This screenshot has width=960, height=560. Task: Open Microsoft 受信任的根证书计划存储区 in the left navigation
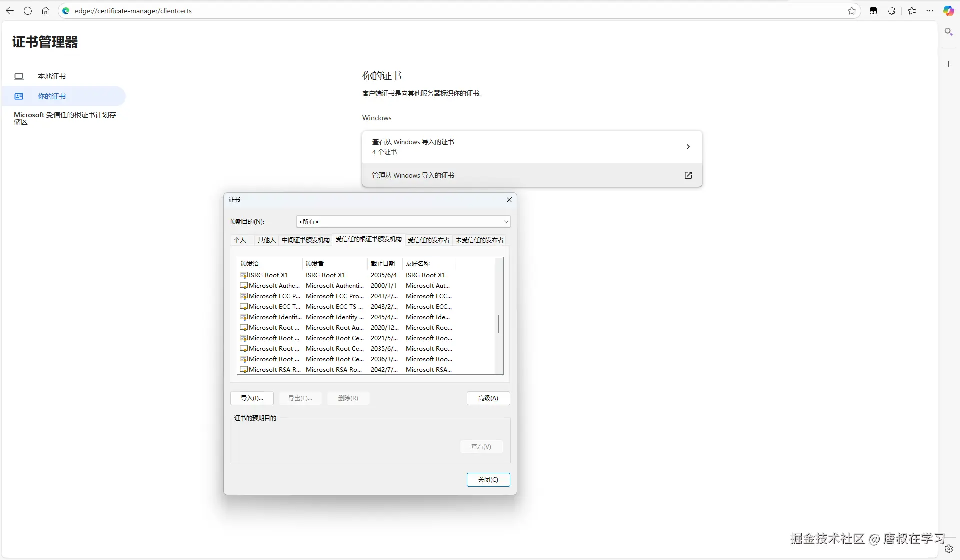coord(65,118)
